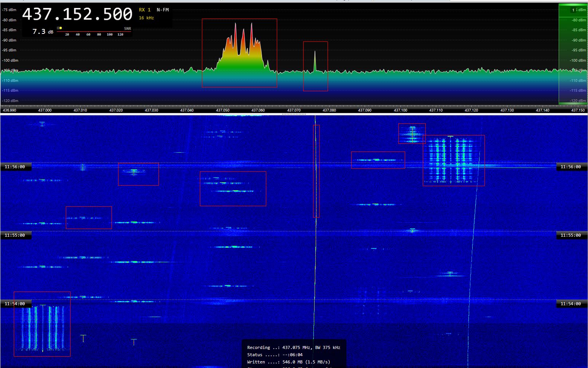This screenshot has width=588, height=368.
Task: Click the 7.3 dB SNR readout
Action: pos(42,32)
